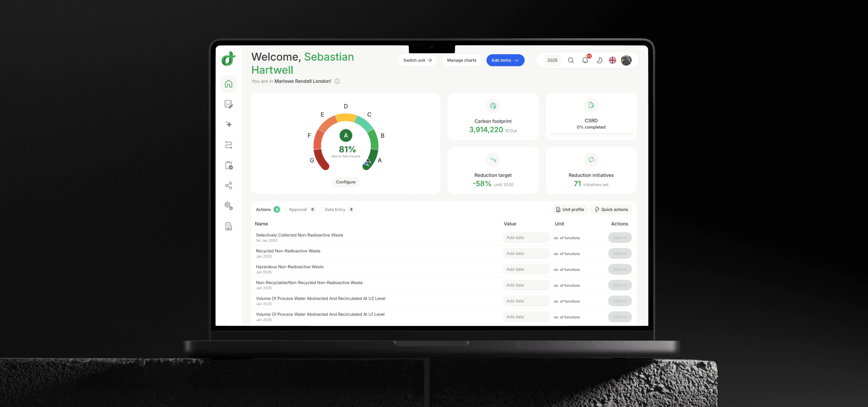This screenshot has height=407, width=868.
Task: Open the settings gears sidebar icon
Action: click(x=229, y=206)
